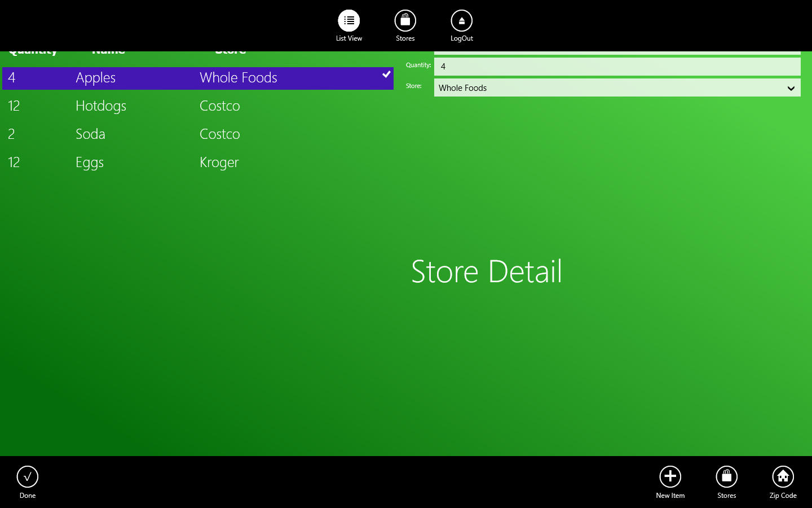
Task: Click quantity 12 in the Hotdogs row
Action: point(14,106)
